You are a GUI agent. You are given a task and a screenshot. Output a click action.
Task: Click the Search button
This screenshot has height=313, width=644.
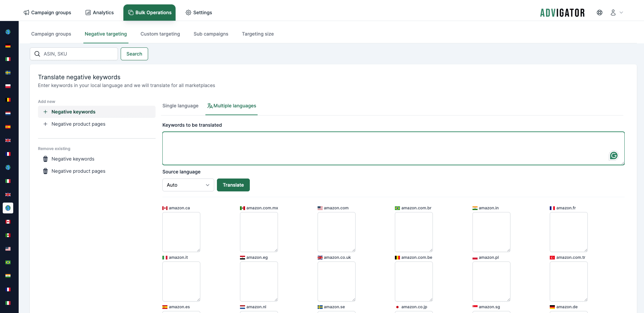click(134, 54)
